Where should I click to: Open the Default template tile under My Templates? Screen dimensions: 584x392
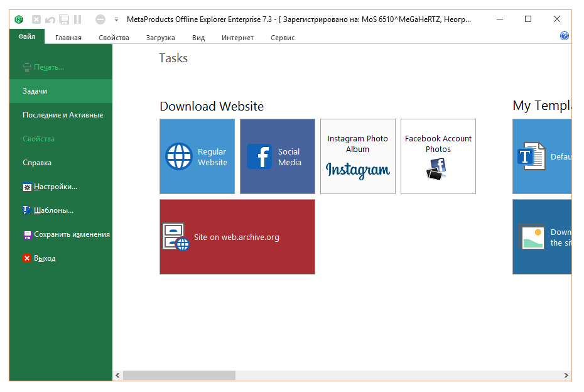[542, 156]
